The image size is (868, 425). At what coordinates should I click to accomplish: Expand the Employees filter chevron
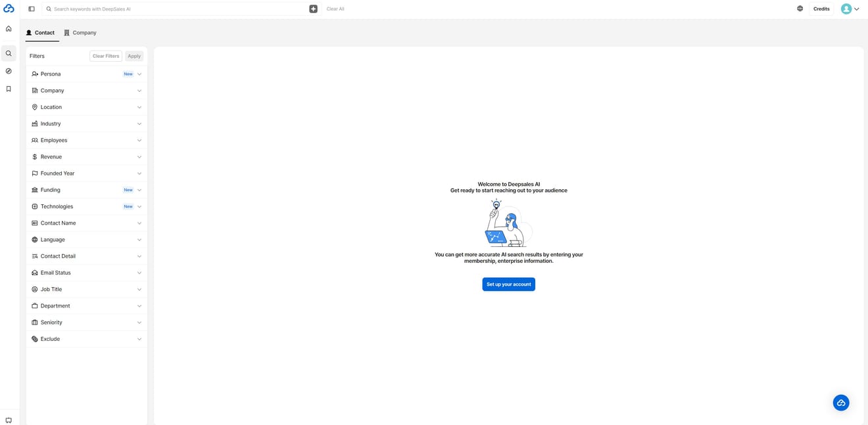point(139,141)
